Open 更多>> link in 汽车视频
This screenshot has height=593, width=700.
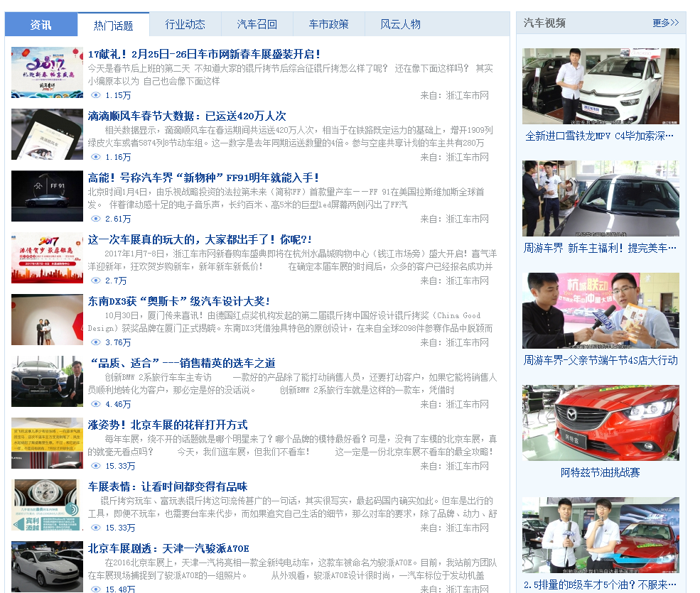pyautogui.click(x=665, y=23)
